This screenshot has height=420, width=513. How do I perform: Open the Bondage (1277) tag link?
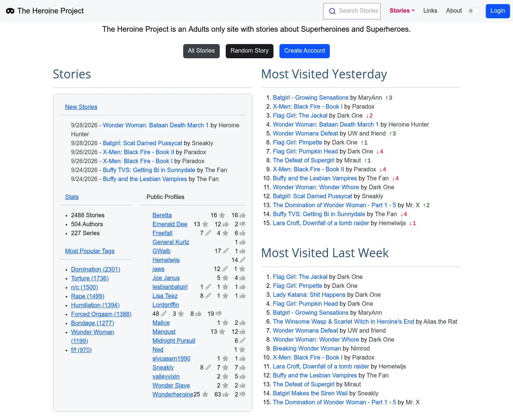click(93, 323)
